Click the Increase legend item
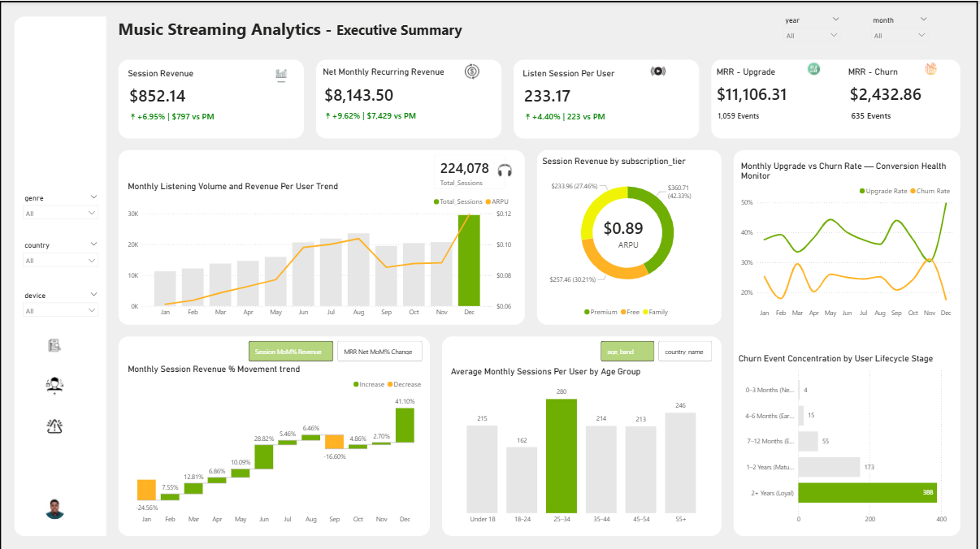 369,384
